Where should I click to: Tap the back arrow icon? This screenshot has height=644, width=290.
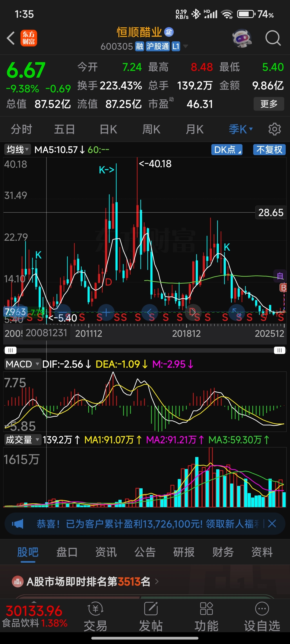[11, 38]
